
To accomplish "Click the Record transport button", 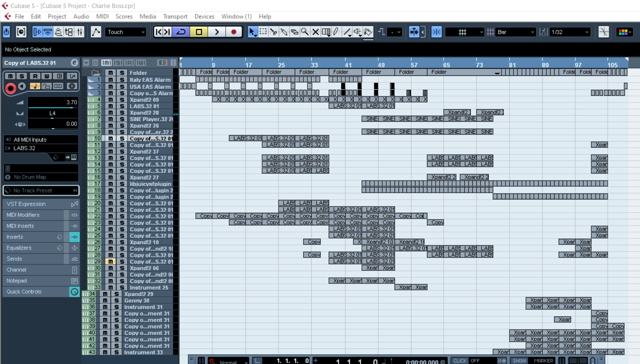I will [x=234, y=32].
